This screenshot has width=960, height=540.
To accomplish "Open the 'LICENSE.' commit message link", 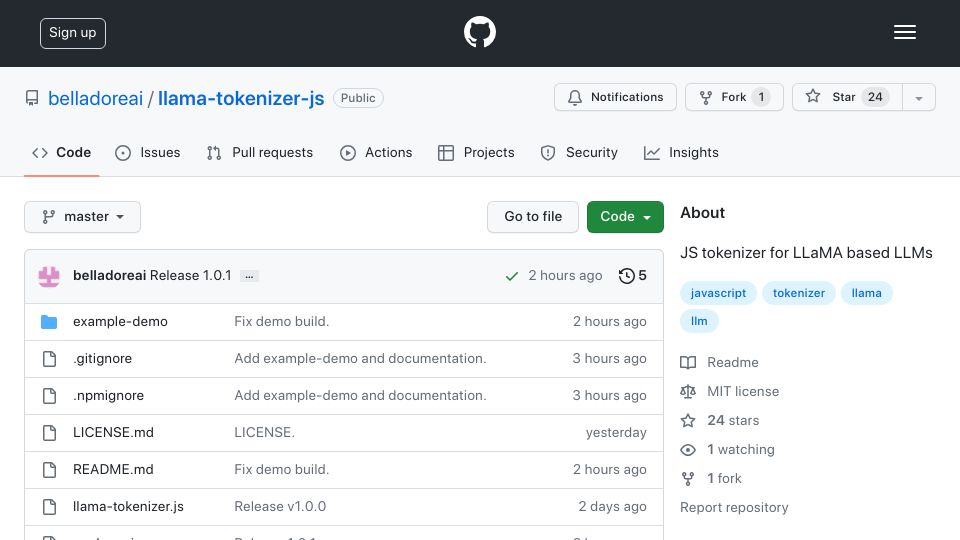I will [x=264, y=432].
